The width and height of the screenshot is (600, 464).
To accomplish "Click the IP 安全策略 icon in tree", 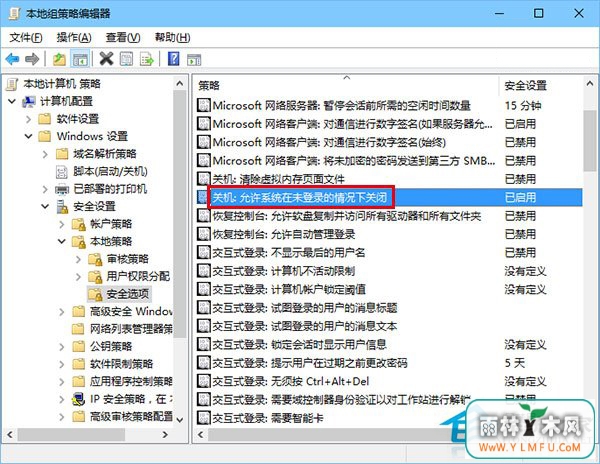I will [78, 399].
